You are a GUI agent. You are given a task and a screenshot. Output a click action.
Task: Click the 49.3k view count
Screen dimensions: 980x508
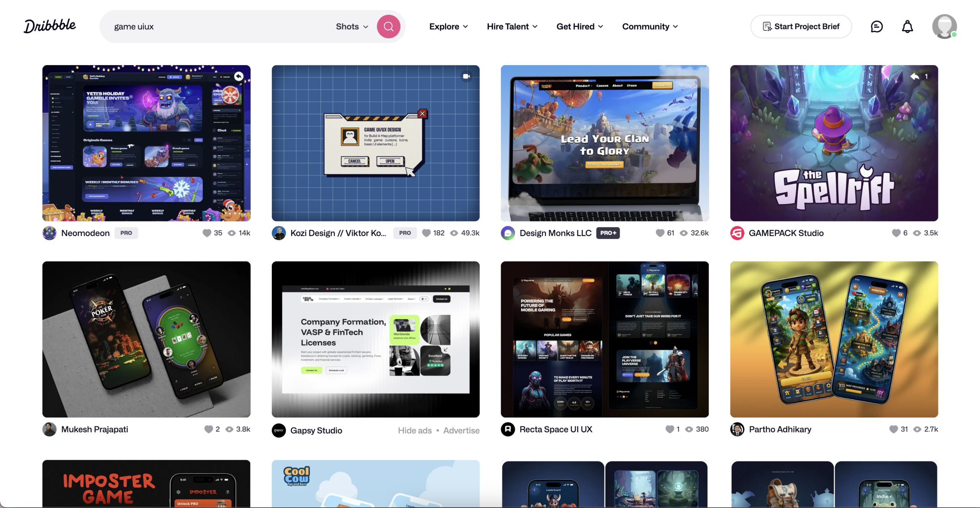[x=470, y=233]
